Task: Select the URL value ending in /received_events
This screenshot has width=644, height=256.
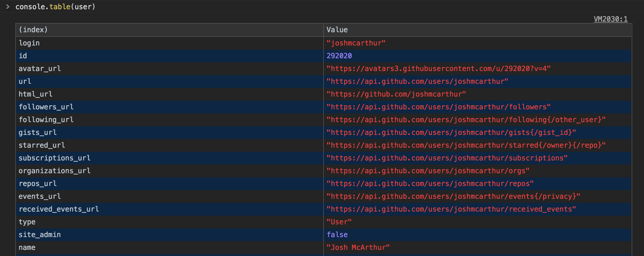Action: pyautogui.click(x=451, y=209)
